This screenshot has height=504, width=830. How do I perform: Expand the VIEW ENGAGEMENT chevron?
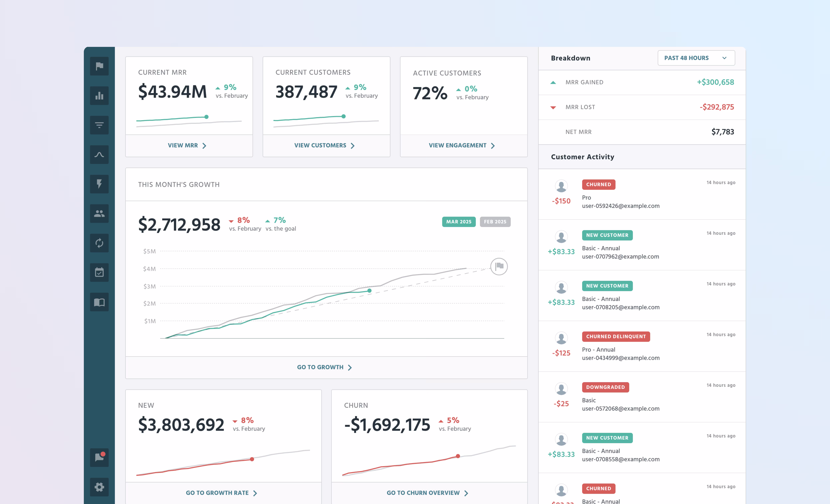493,145
